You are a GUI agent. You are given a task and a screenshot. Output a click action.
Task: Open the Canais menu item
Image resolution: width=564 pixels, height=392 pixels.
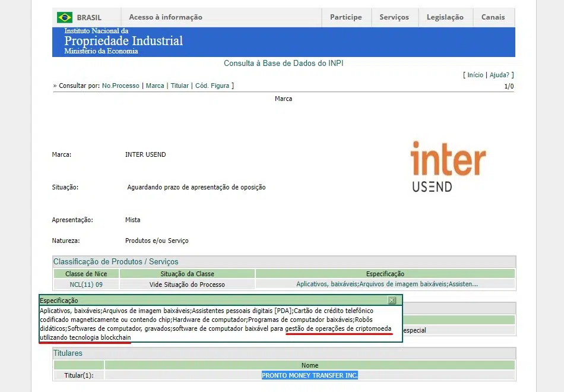[x=493, y=17]
